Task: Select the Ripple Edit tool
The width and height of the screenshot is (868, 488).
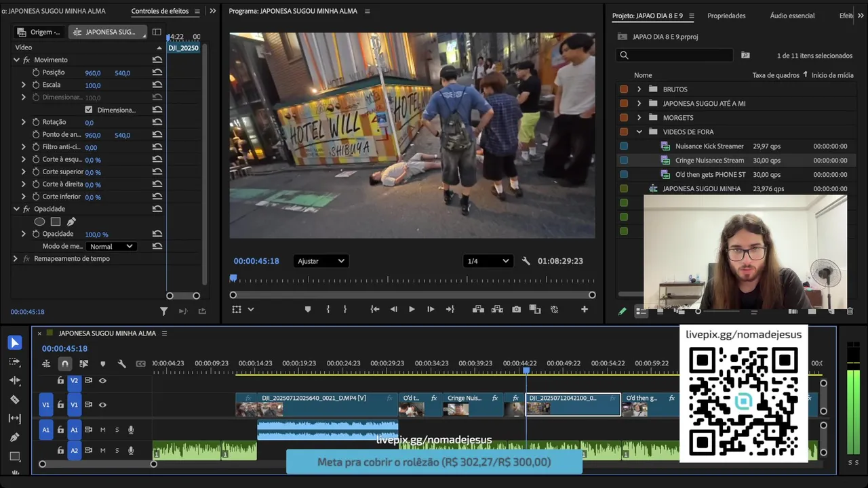Action: click(x=14, y=381)
